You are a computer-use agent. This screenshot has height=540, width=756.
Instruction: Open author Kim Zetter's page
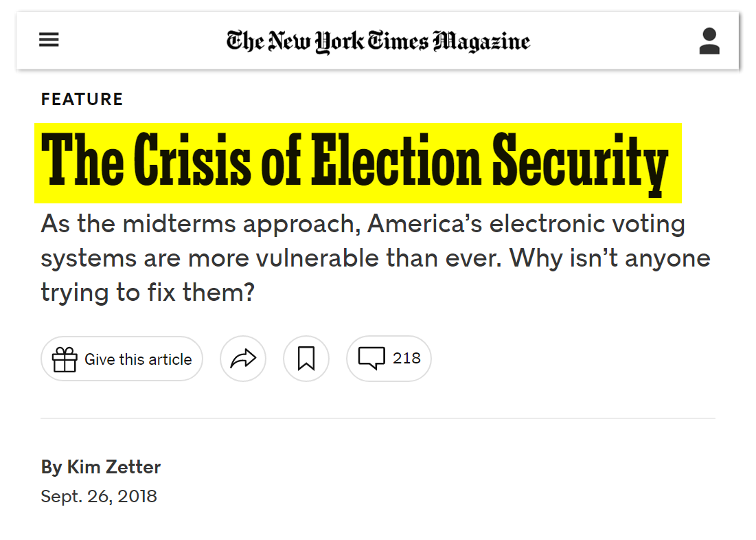[113, 468]
